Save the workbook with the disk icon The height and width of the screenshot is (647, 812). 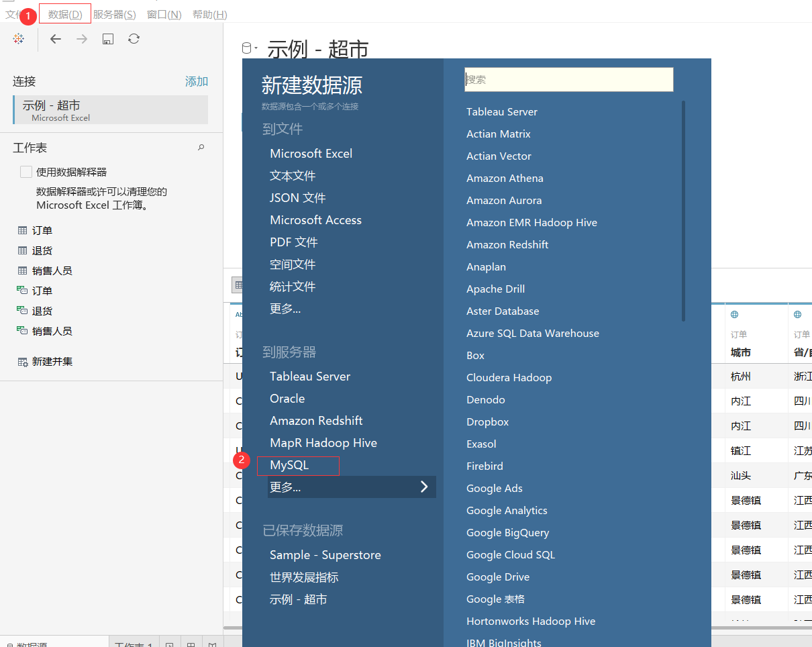click(107, 39)
